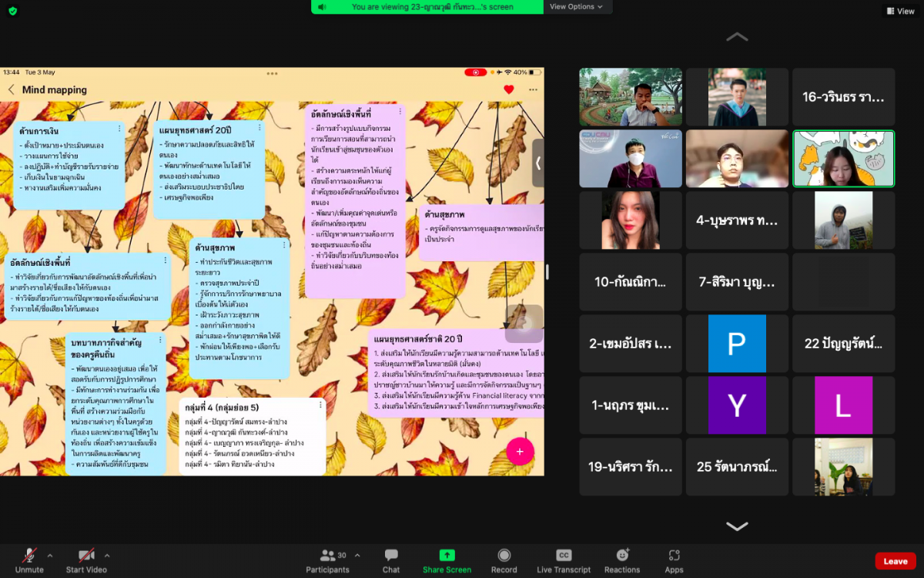
Task: Show the previous gallery page with the up chevron
Action: [737, 36]
